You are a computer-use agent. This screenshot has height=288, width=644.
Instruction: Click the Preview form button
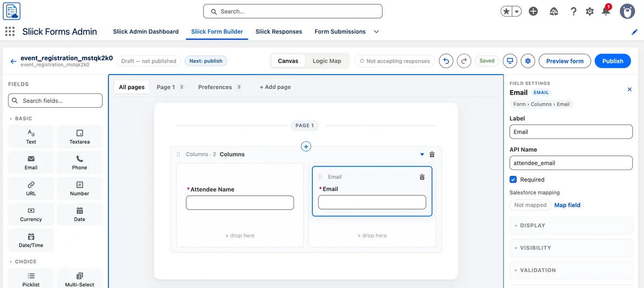coord(565,61)
